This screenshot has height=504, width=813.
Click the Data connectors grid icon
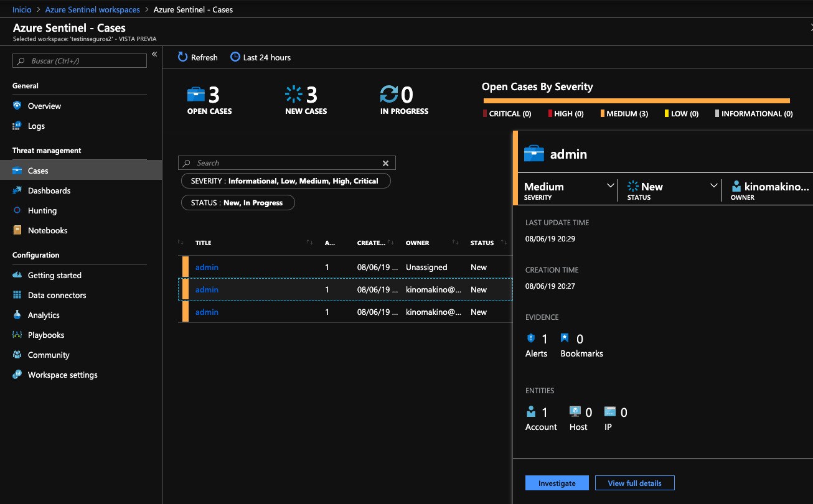[17, 295]
